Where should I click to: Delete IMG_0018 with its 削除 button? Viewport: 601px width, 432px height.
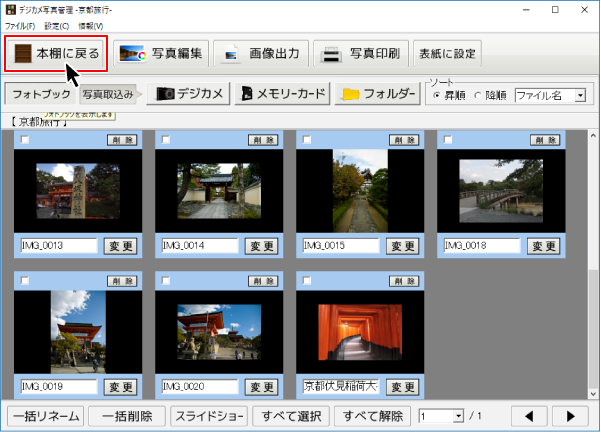(x=545, y=140)
